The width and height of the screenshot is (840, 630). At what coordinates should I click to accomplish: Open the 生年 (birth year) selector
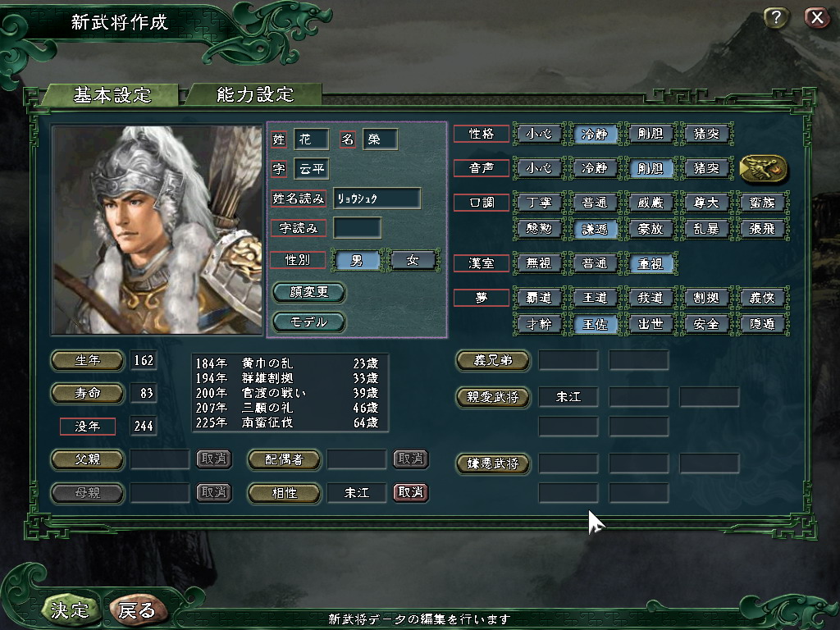pyautogui.click(x=88, y=361)
